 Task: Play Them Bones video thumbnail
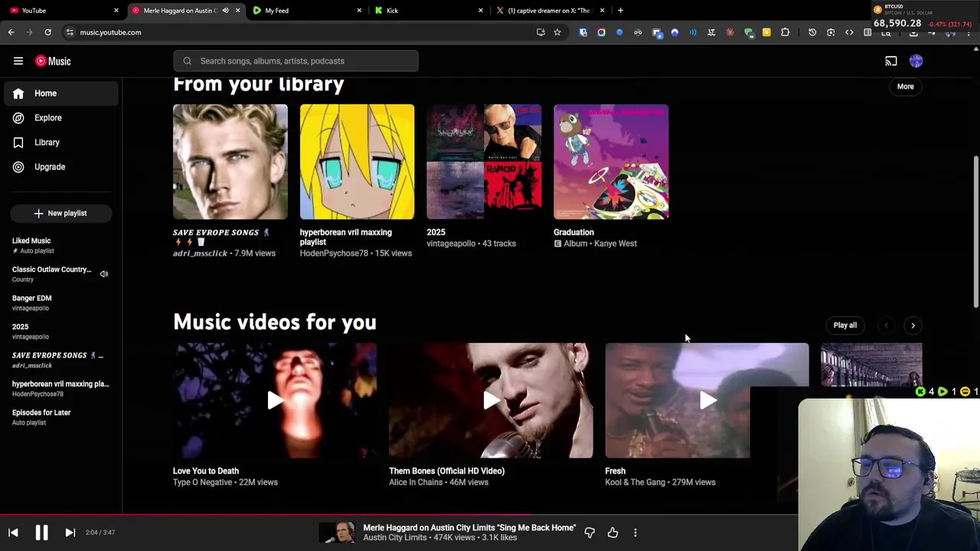[x=491, y=400]
